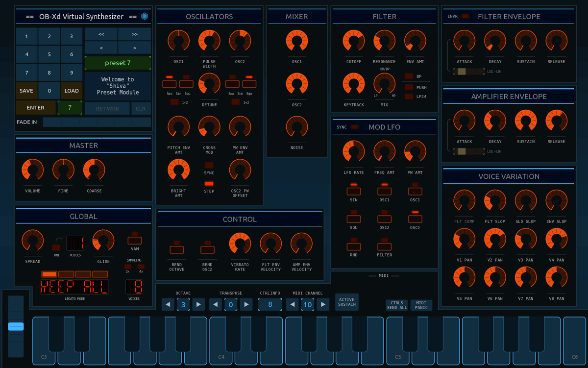Click the CTRLINFO value field showing 8
The height and width of the screenshot is (368, 588).
coord(270,305)
